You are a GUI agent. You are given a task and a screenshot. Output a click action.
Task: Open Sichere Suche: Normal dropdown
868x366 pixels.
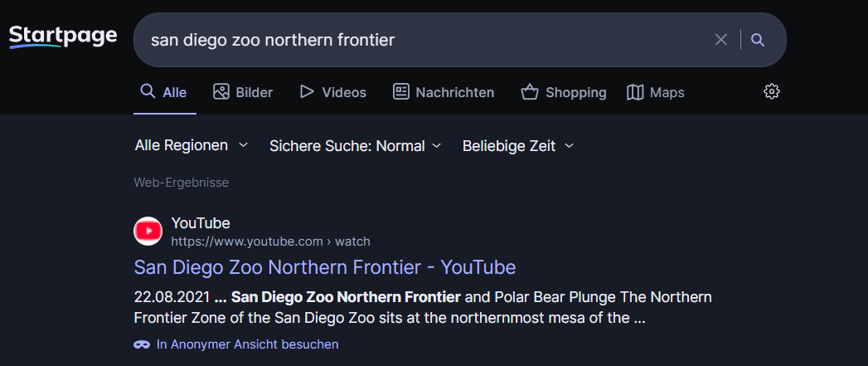tap(355, 146)
